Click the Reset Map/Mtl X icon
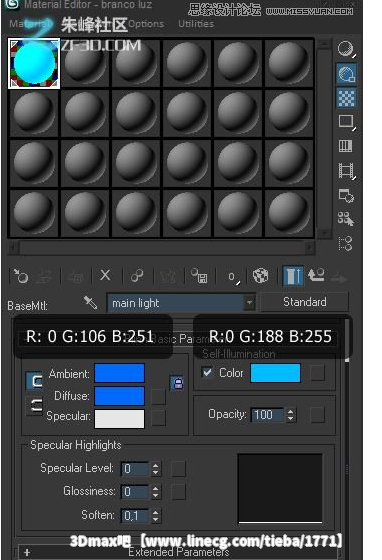Screen dimensions: 382x560 pyautogui.click(x=105, y=275)
